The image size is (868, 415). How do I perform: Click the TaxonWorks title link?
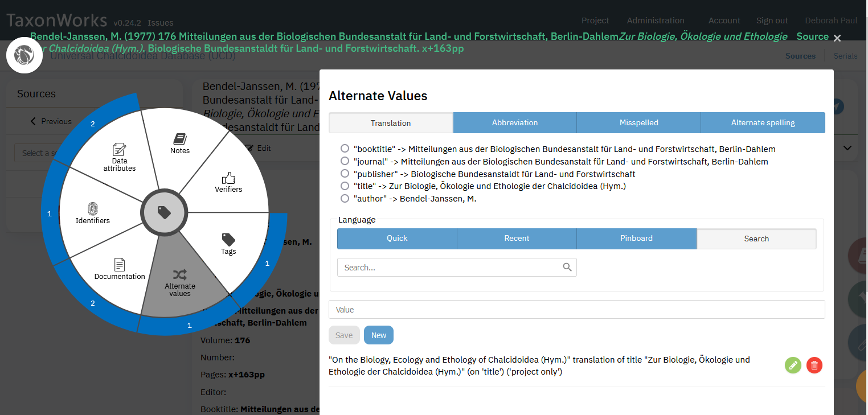[x=56, y=20]
